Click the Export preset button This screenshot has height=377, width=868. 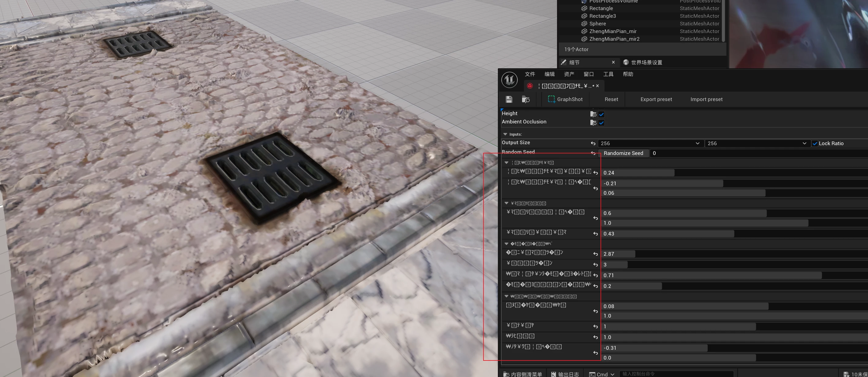click(656, 100)
